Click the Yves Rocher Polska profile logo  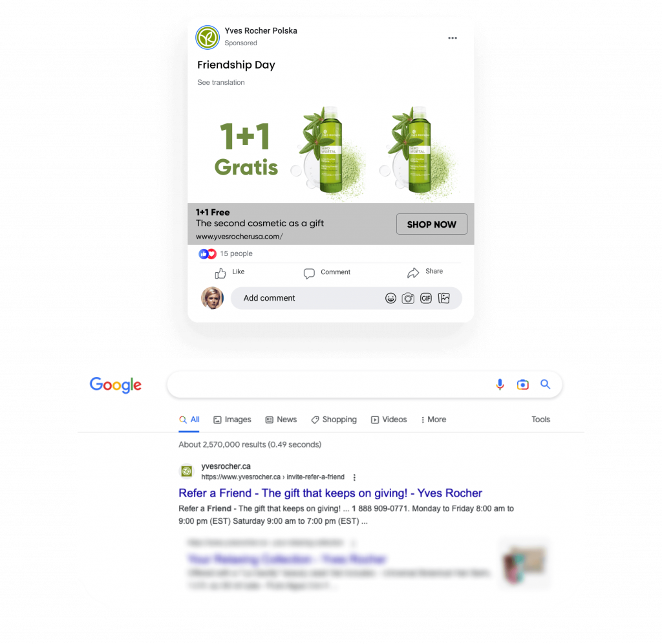coord(208,37)
